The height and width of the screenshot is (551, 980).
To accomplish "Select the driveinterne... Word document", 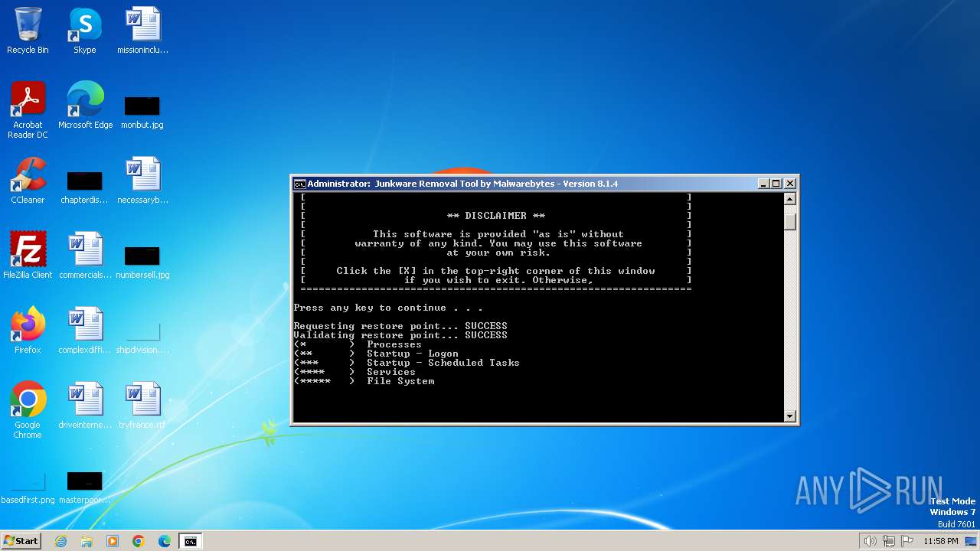I will [85, 406].
